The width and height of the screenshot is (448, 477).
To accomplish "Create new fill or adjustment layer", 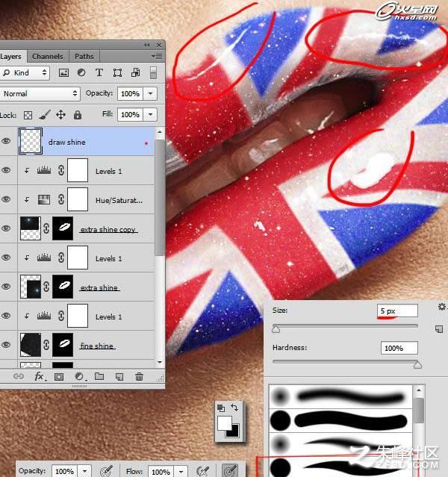I will coord(80,377).
